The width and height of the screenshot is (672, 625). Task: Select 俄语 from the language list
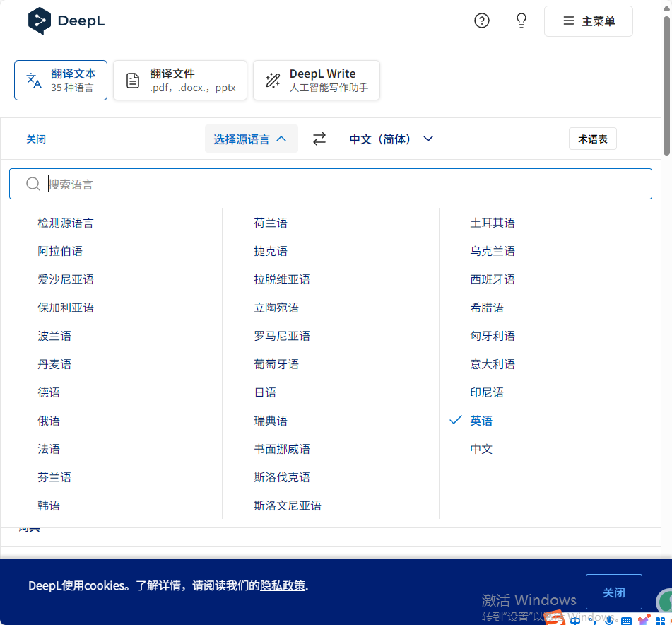pyautogui.click(x=49, y=421)
